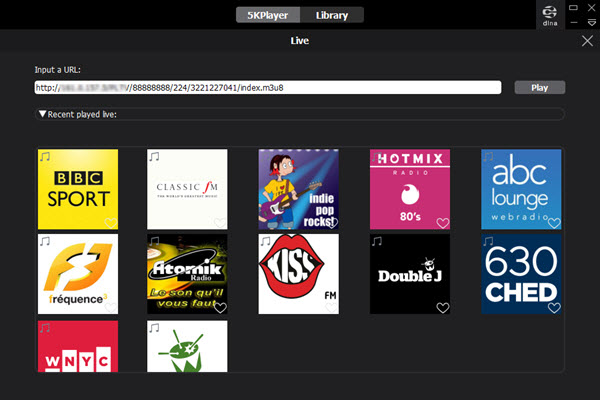The image size is (600, 400).
Task: Open the Atomik Radio station
Action: (187, 274)
